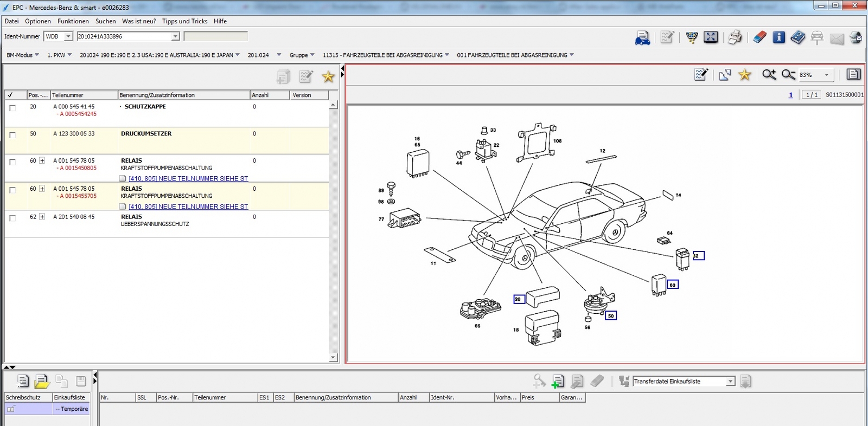Open the WDB ident prefix dropdown
The width and height of the screenshot is (868, 426).
click(68, 36)
